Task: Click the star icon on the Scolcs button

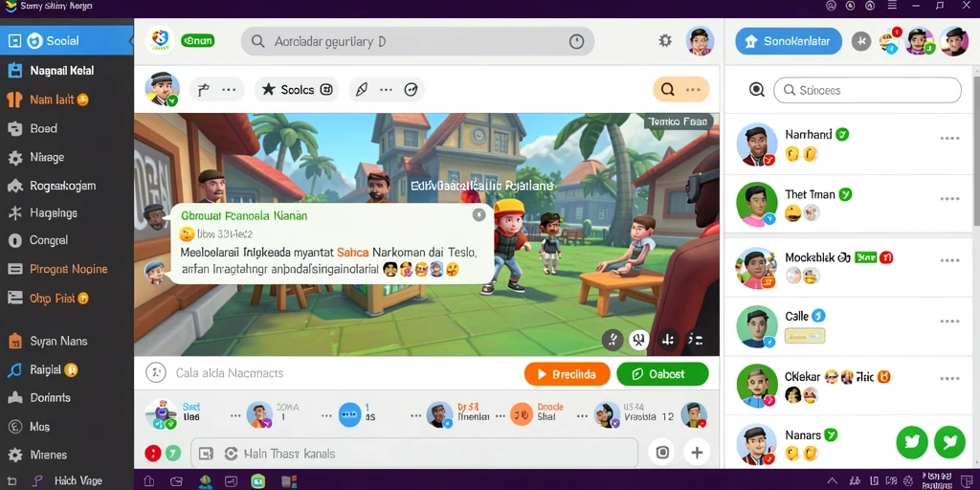Action: (268, 89)
